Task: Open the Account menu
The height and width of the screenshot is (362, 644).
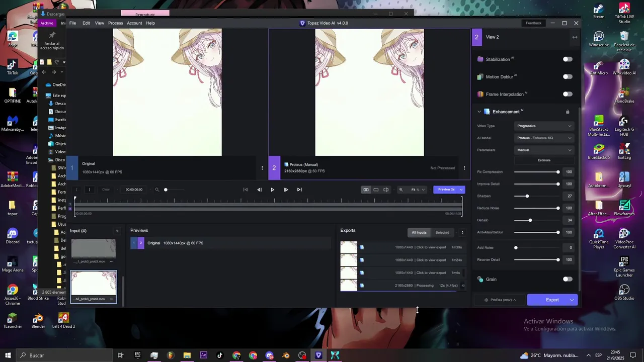Action: (x=134, y=23)
